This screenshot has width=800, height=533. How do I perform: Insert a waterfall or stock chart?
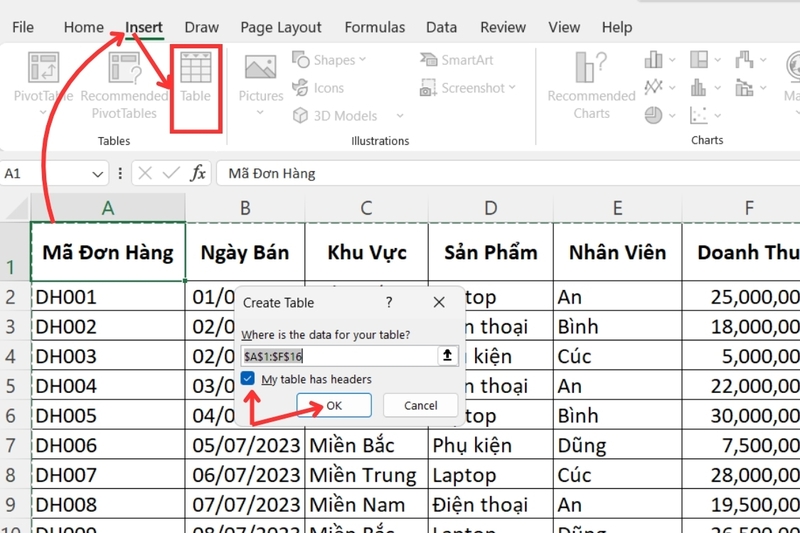coord(744,60)
